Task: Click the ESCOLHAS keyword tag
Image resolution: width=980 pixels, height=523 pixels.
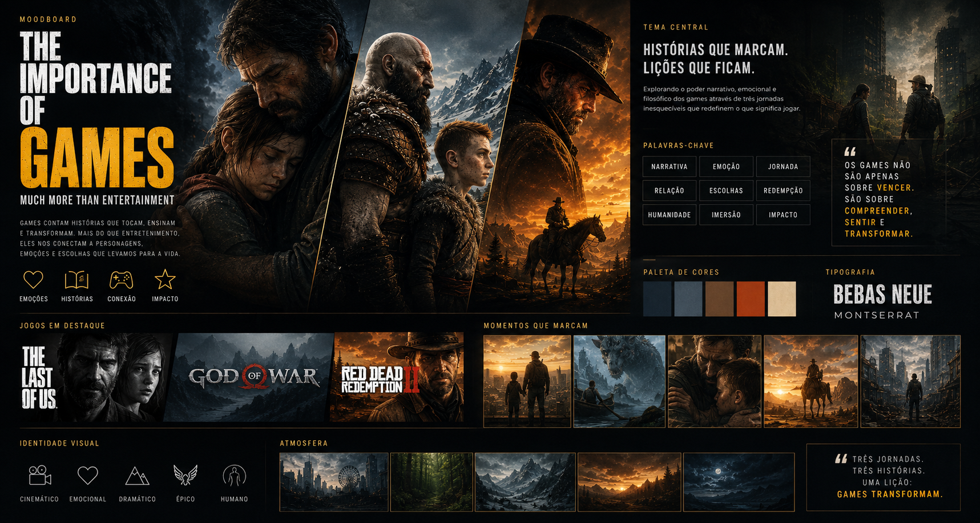Action: (x=726, y=191)
